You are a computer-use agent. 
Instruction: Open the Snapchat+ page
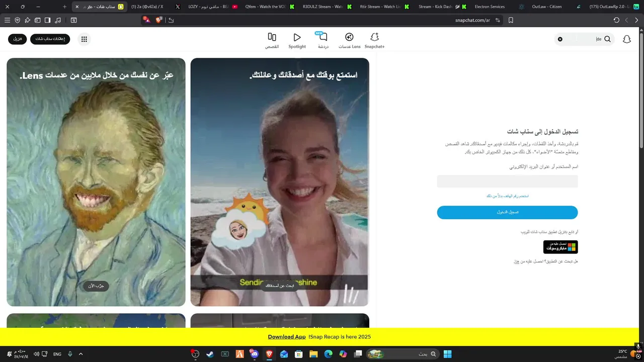(x=374, y=41)
